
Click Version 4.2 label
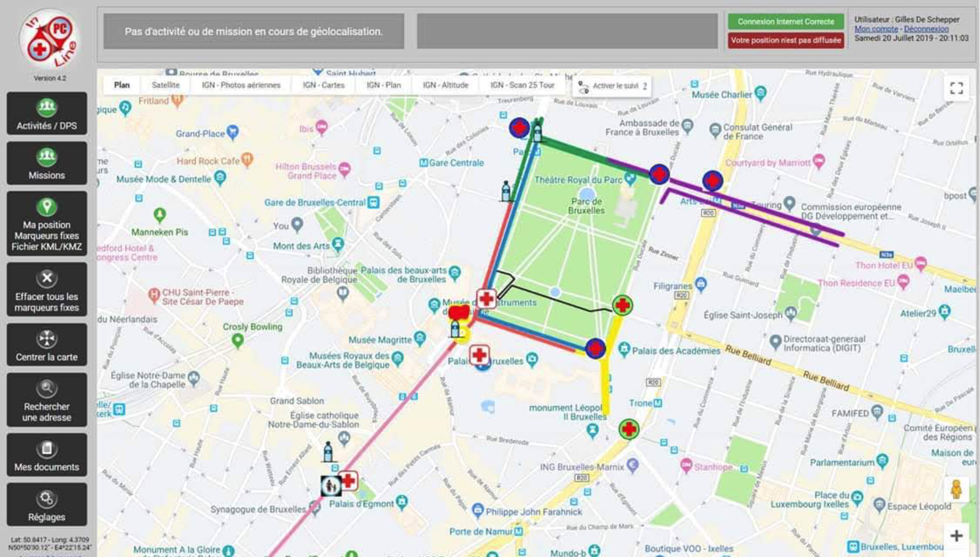(49, 78)
